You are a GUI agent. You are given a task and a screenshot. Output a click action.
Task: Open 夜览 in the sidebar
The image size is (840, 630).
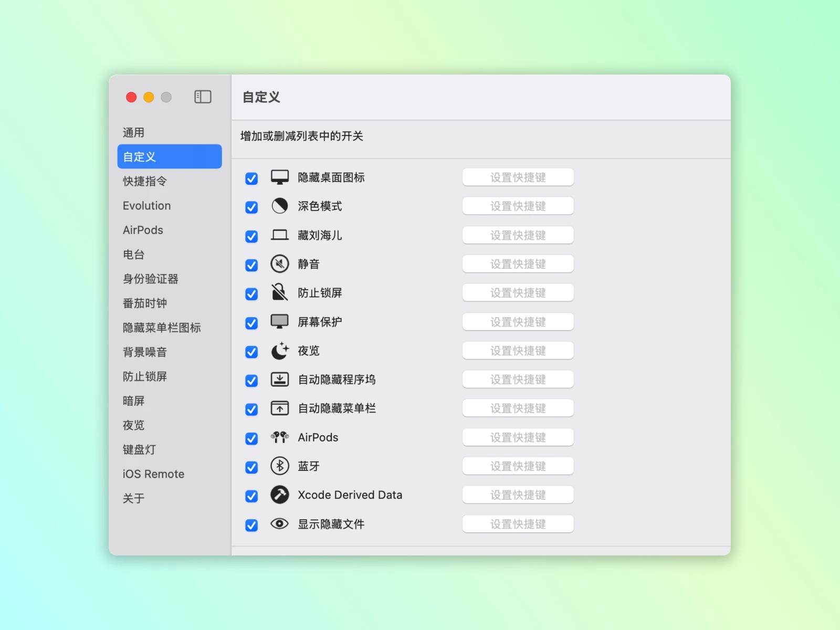pos(170,425)
